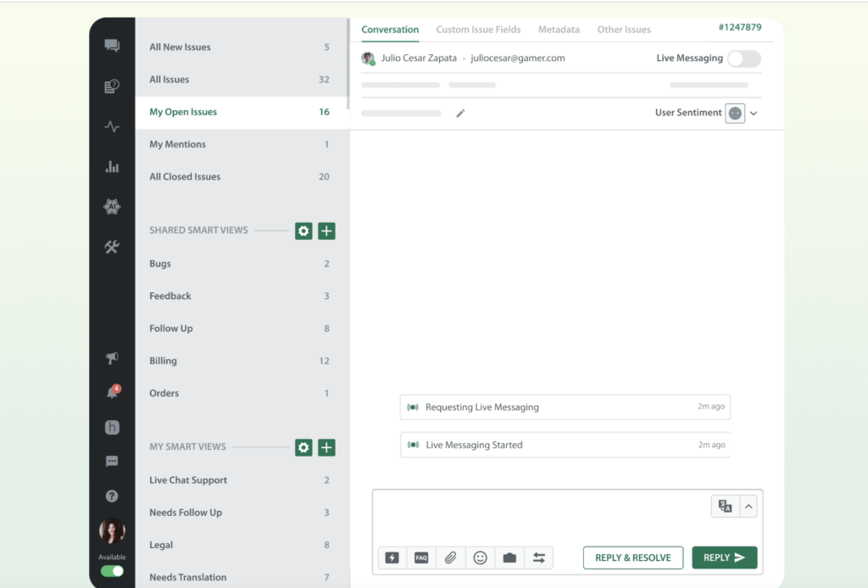
Task: Click the Reply & Resolve button
Action: pos(632,557)
